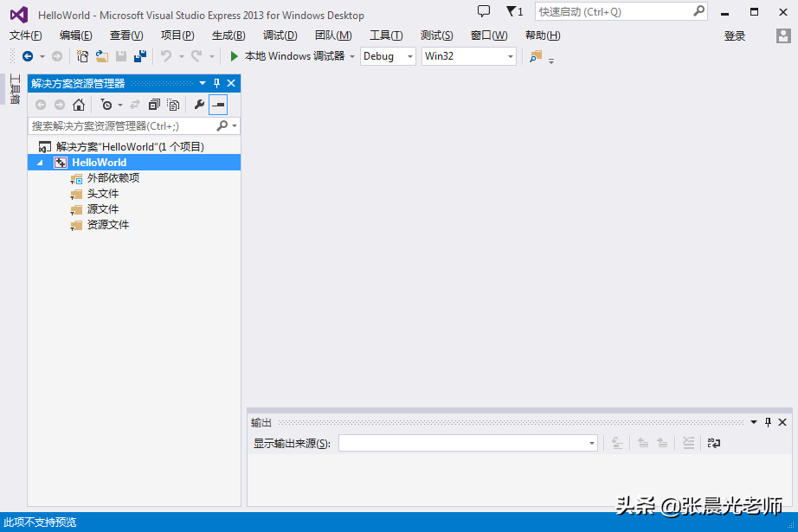Open the 测试(S) menu
Screen dimensions: 798x532
click(437, 35)
